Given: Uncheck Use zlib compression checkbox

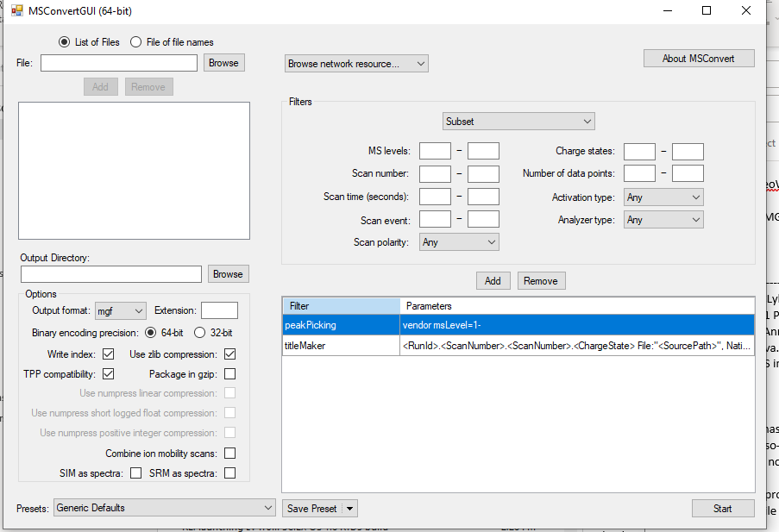Looking at the screenshot, I should point(229,354).
